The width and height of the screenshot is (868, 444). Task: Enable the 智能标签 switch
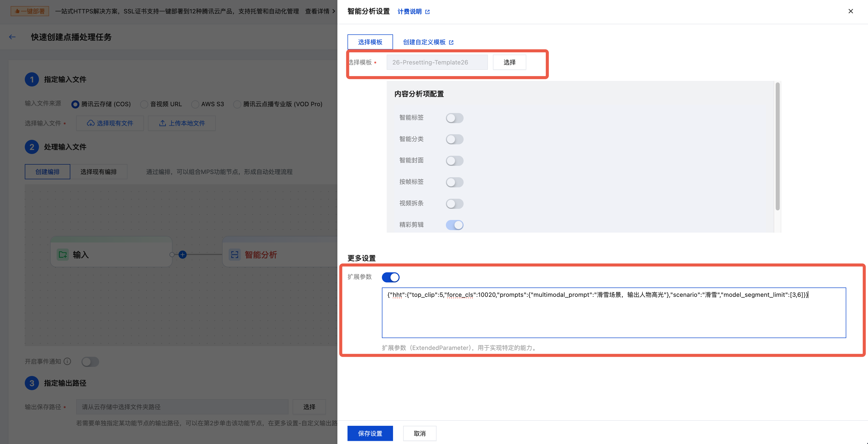click(x=454, y=118)
